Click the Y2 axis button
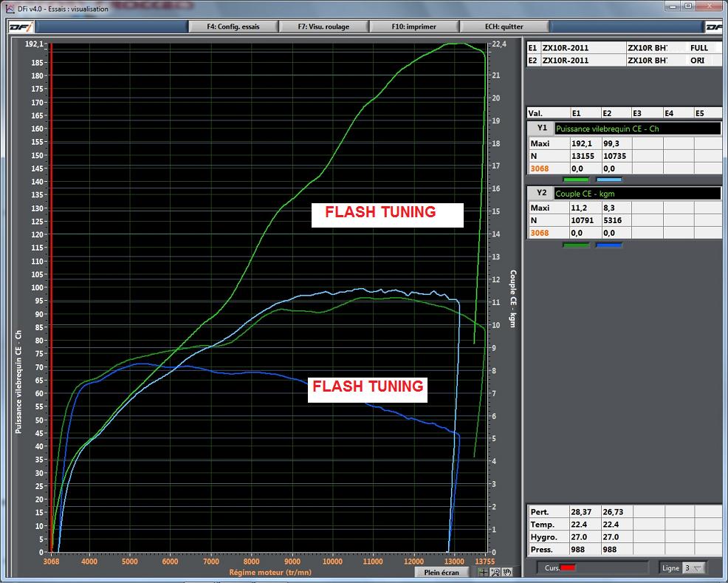728x583 pixels. (541, 194)
